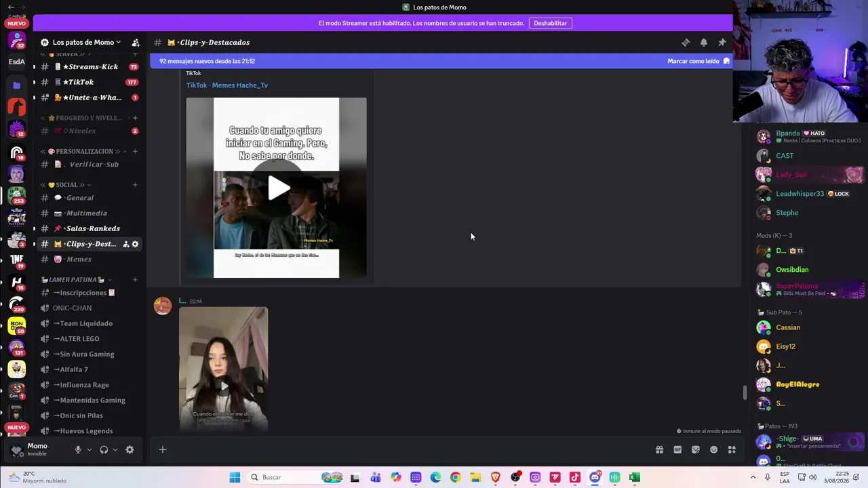Image resolution: width=868 pixels, height=488 pixels.
Task: Open the Windows Start menu
Action: pos(235,477)
